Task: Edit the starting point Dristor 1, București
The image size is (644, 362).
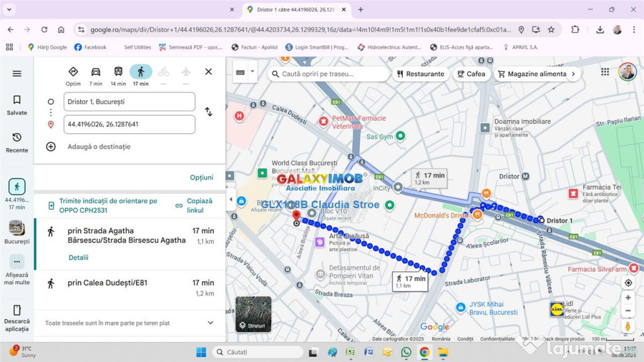Action: coord(130,102)
